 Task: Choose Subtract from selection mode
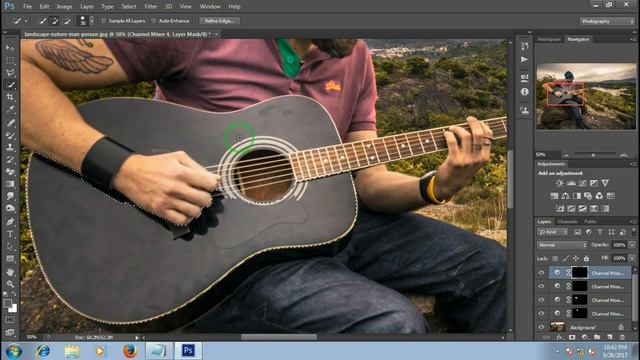click(67, 21)
